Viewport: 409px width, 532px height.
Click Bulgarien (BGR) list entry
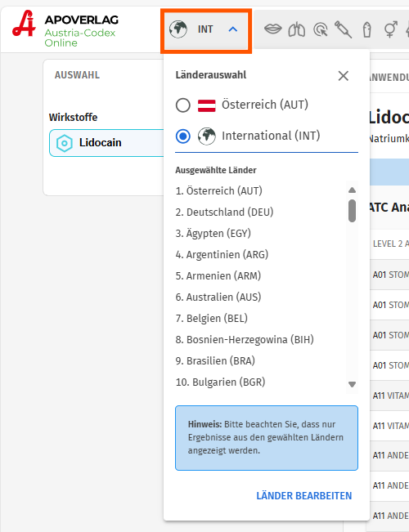(221, 382)
